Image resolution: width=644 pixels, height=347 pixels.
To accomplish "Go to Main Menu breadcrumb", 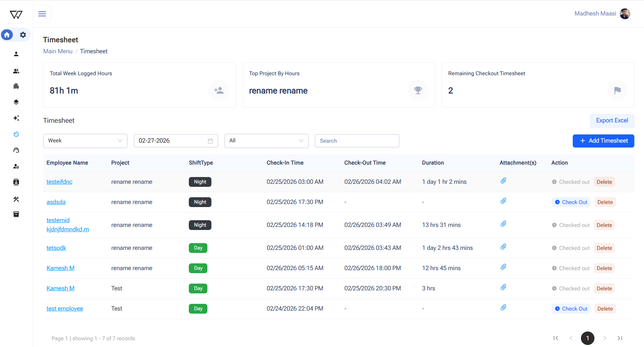I will pyautogui.click(x=58, y=51).
